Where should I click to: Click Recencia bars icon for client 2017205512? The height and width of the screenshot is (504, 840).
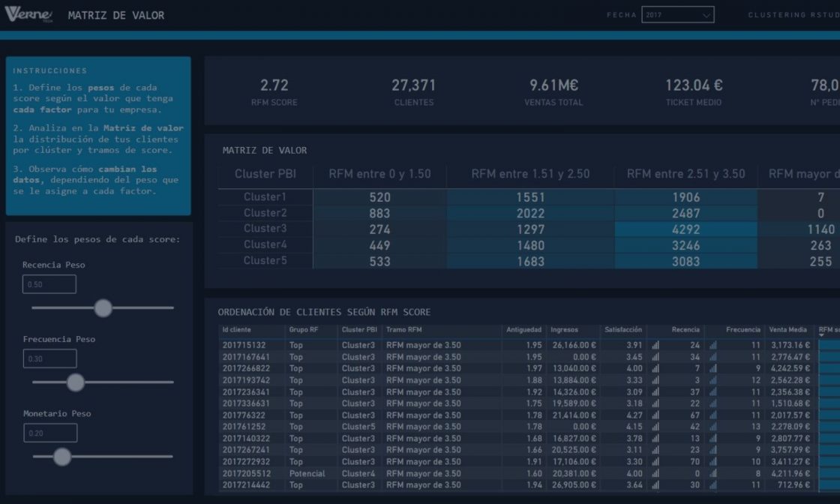tap(655, 474)
